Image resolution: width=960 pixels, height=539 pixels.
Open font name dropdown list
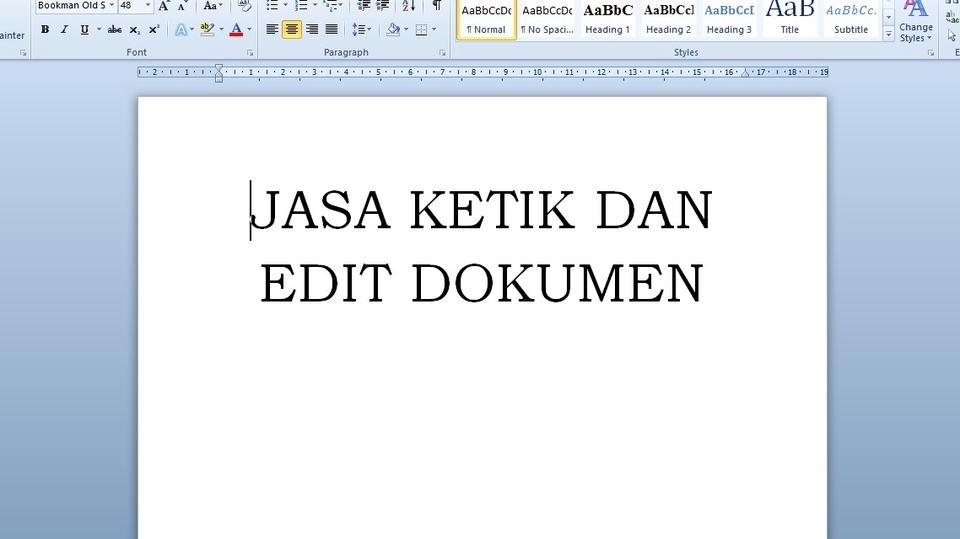click(111, 6)
